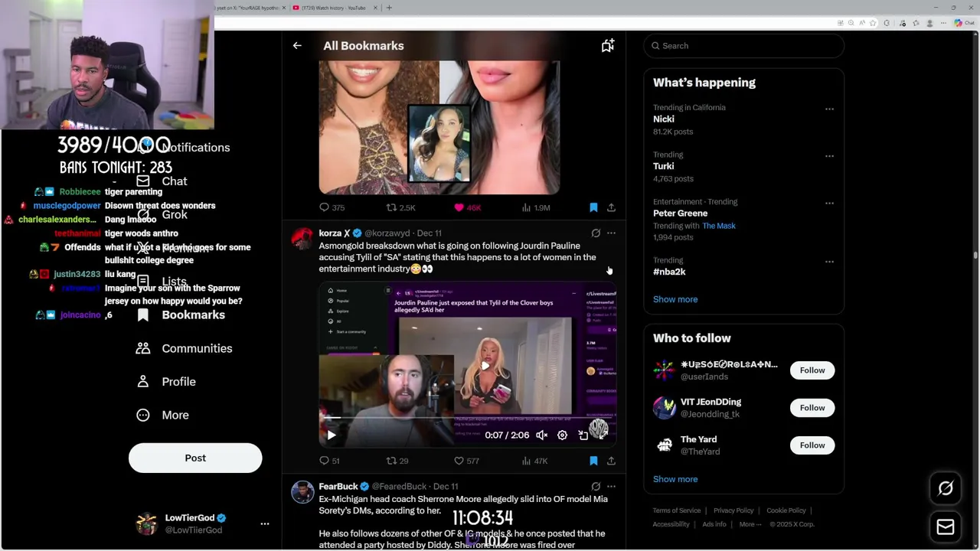Remove bookmark from korza's post
The image size is (980, 551).
[593, 461]
